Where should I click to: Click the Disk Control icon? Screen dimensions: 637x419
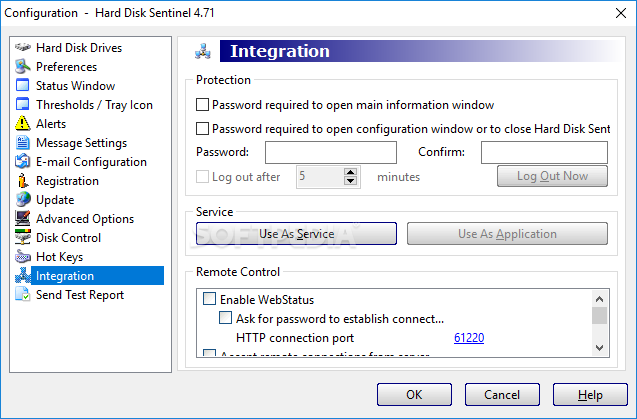23,237
